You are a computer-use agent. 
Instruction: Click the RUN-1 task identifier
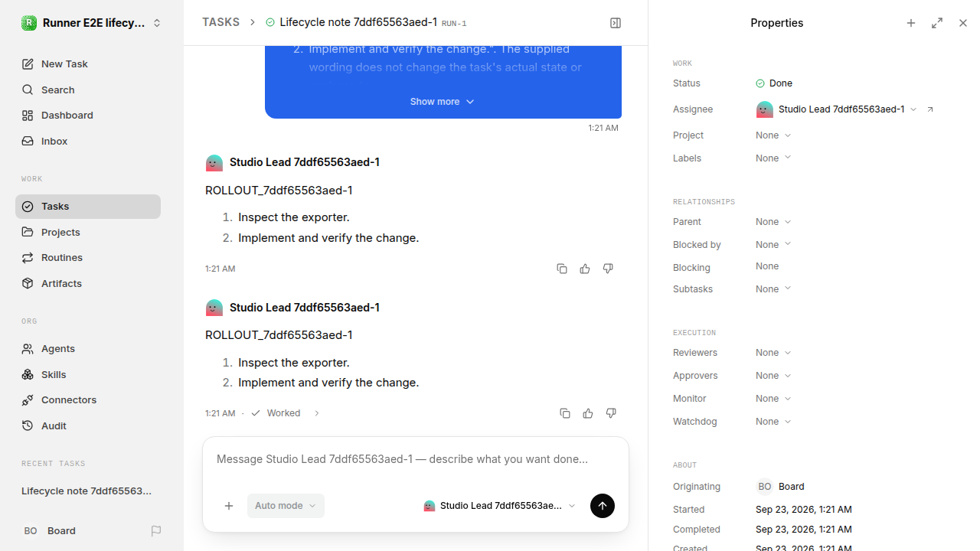(x=454, y=24)
